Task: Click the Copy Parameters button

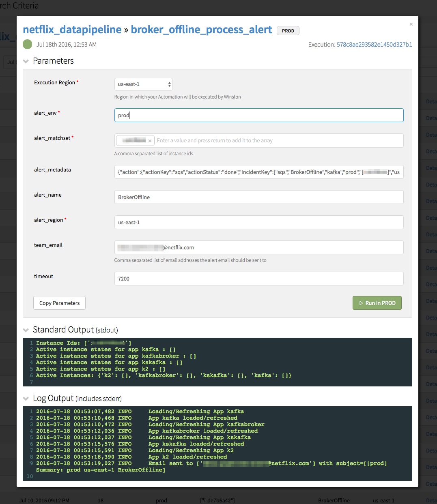Action: click(x=59, y=303)
